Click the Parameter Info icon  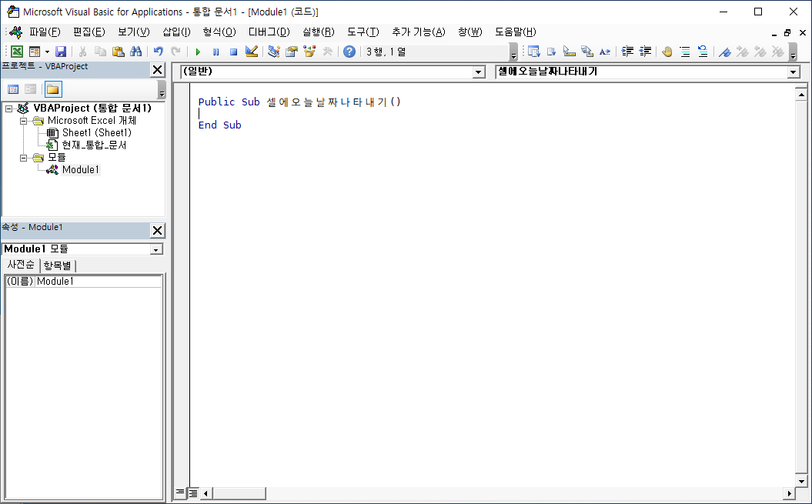[586, 52]
